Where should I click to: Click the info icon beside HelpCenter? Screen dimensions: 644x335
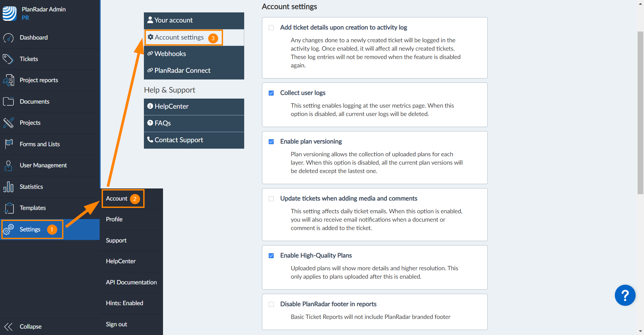150,106
